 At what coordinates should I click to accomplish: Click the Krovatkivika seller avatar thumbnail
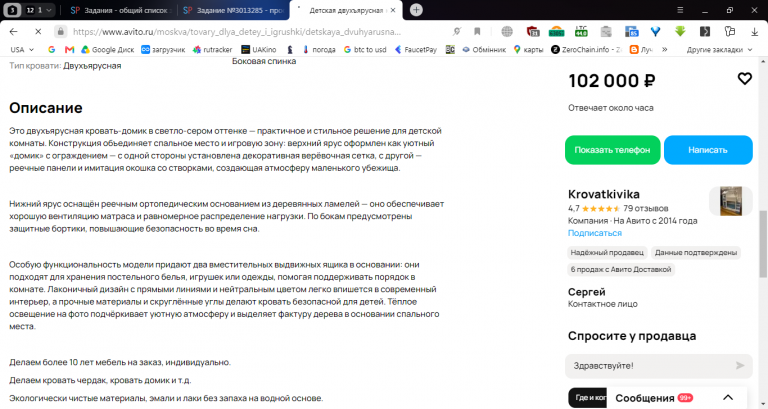[x=731, y=201]
